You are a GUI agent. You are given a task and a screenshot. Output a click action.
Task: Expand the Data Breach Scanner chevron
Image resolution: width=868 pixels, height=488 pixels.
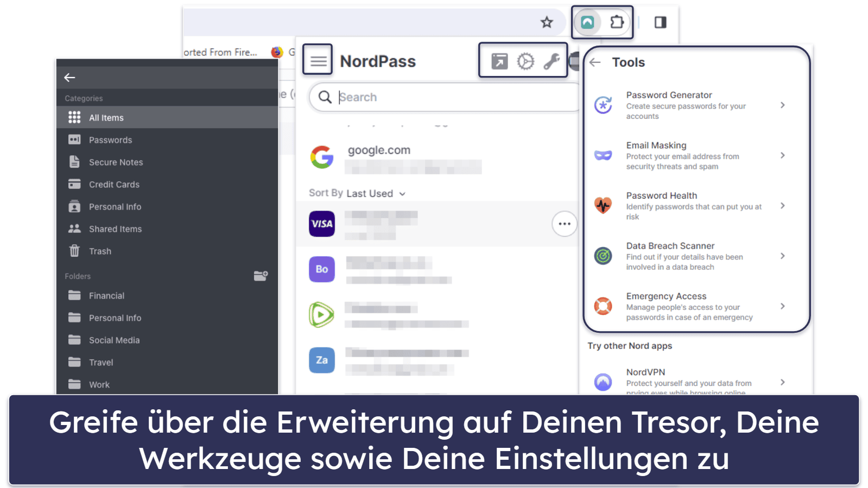coord(782,256)
